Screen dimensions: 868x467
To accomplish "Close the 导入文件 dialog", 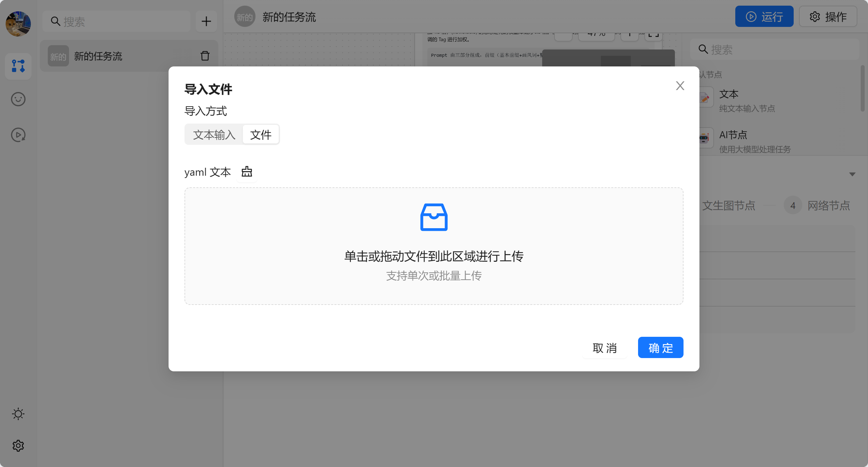I will [680, 86].
